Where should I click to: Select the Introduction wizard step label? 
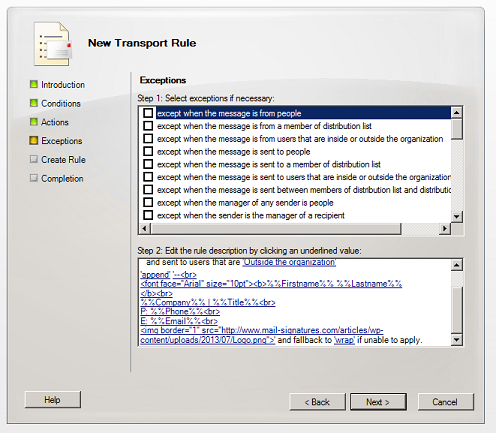63,85
